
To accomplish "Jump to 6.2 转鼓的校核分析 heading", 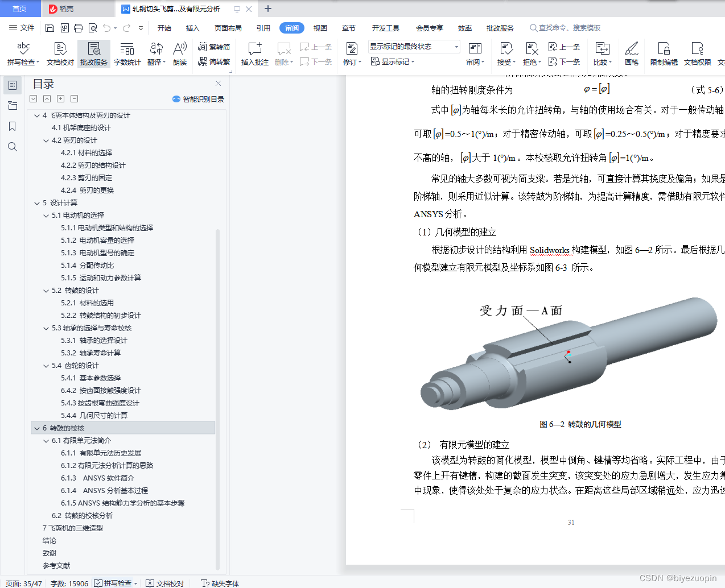I will coord(82,516).
